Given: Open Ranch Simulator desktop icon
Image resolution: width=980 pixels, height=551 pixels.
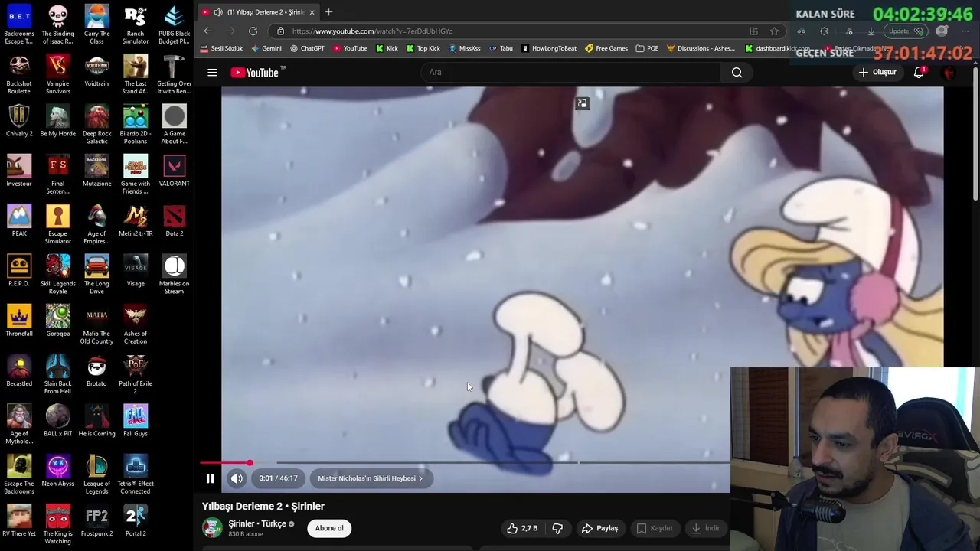Looking at the screenshot, I should pos(136,25).
